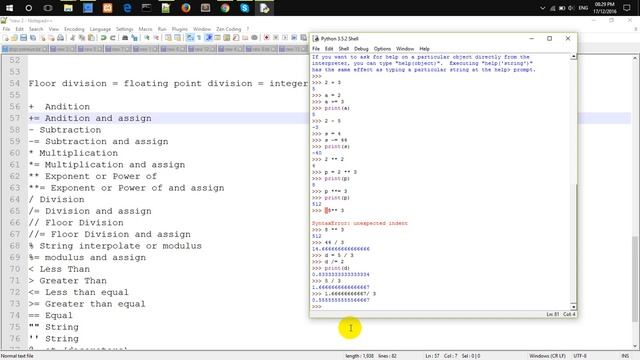Toggle the Word Wrap toolbar icon

point(190,38)
